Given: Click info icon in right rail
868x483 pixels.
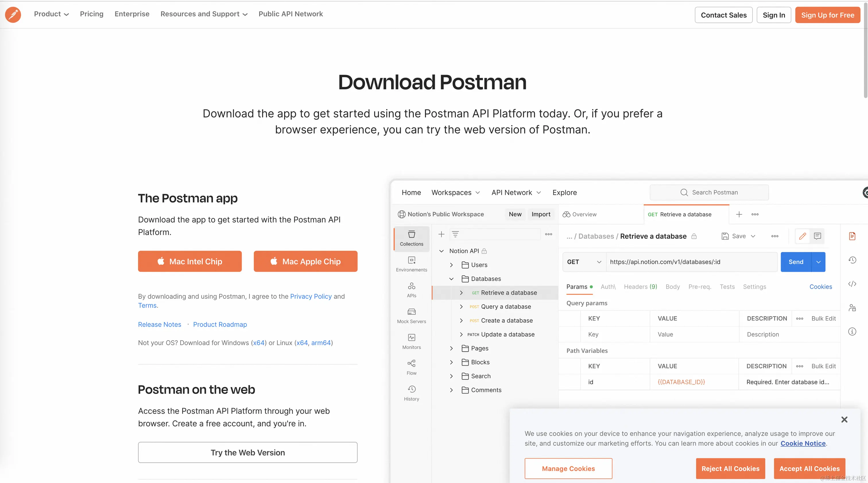Looking at the screenshot, I should pos(852,331).
